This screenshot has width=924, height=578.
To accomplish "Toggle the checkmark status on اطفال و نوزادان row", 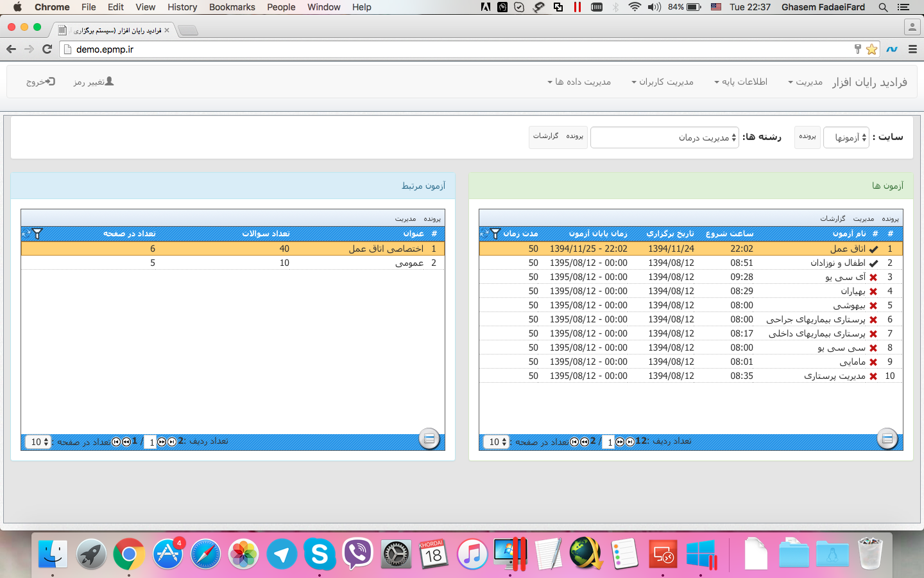I will (873, 263).
